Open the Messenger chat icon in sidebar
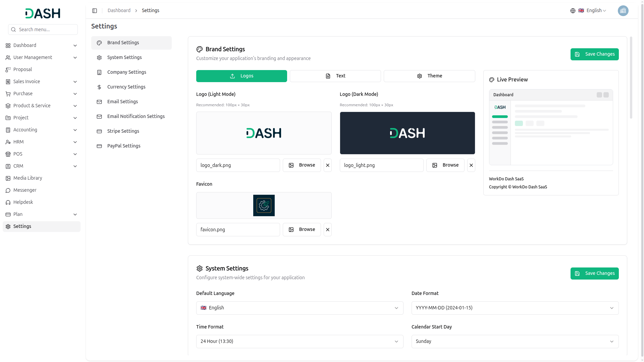The height and width of the screenshot is (362, 644). pos(8,190)
